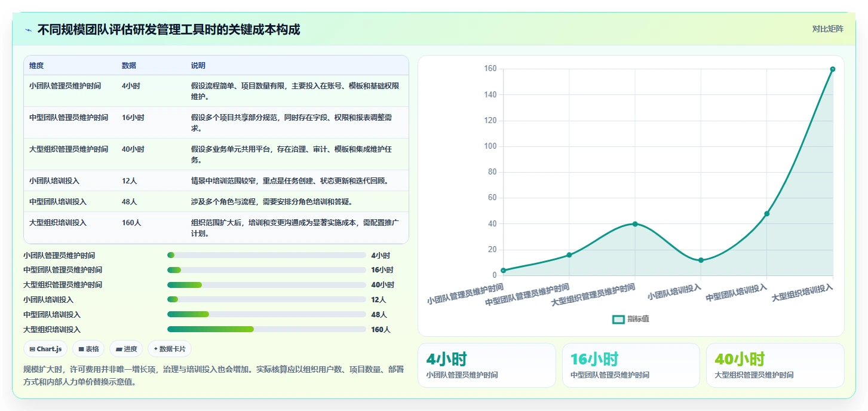This screenshot has width=868, height=411.
Task: Click the 160人 progress bar
Action: point(266,329)
